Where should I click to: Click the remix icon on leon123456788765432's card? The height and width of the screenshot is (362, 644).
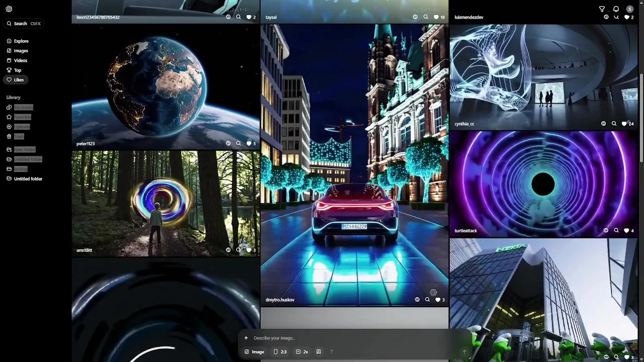[x=228, y=17]
